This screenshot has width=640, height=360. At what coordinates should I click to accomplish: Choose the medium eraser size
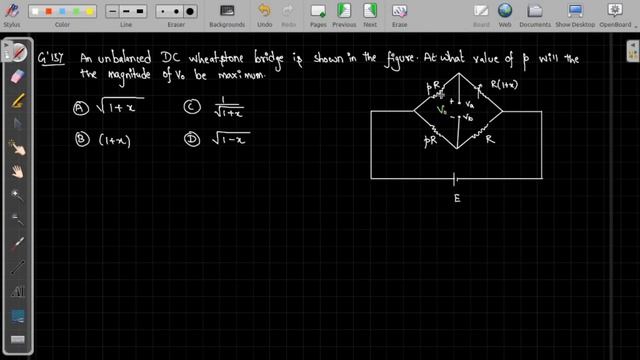[x=176, y=11]
